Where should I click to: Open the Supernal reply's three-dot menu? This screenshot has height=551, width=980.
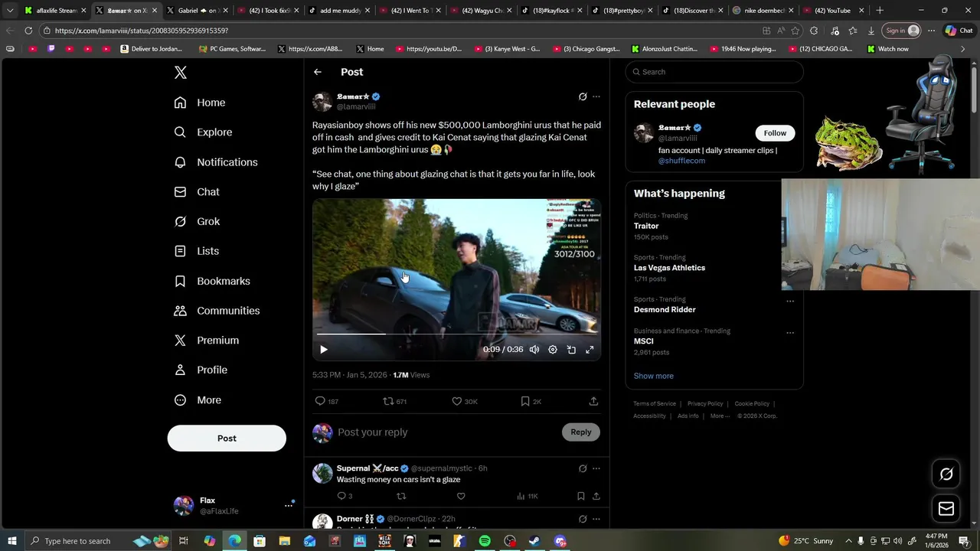(x=596, y=468)
